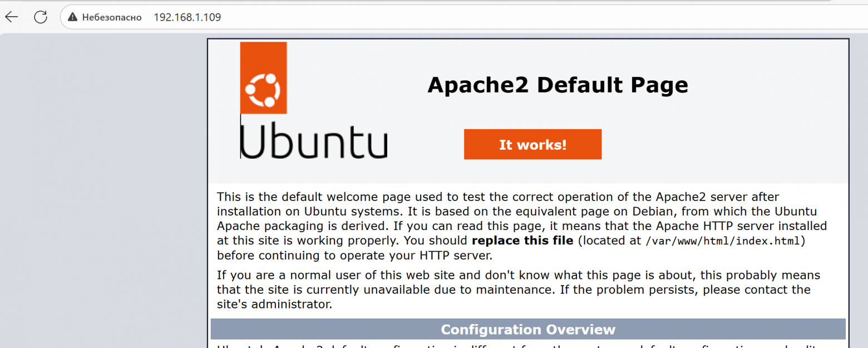Click the 'Configuration Overview' section header

[x=528, y=329]
